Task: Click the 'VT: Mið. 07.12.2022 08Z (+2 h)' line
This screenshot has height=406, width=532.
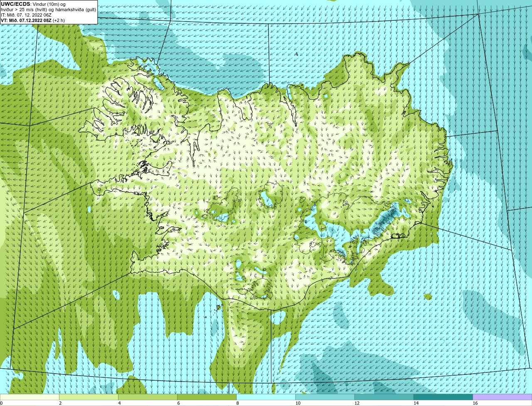Action: point(32,20)
